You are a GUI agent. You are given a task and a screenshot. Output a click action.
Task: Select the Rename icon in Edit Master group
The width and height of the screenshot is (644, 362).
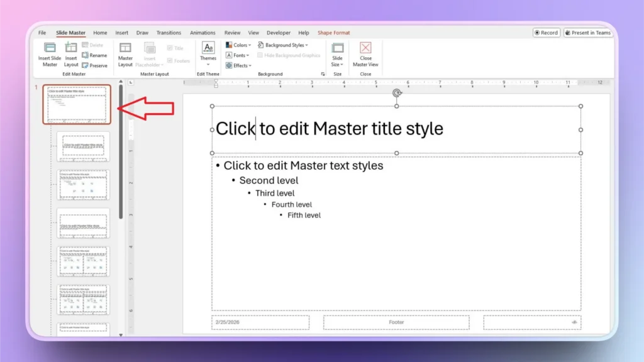(95, 55)
